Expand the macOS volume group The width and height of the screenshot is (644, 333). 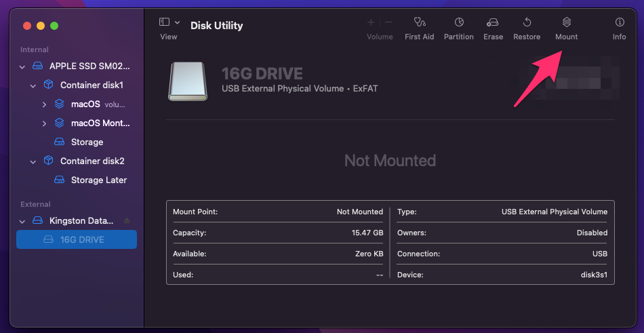[44, 104]
